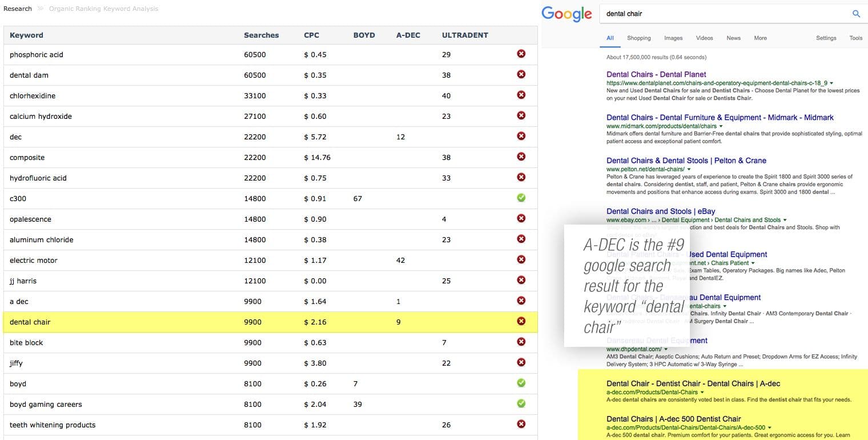Sort by the Searches column header
Viewport: 868px width, 440px height.
tap(261, 35)
